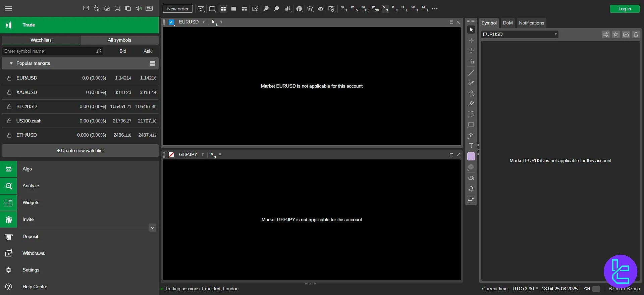
Task: Toggle the sound speaker icon
Action: [x=138, y=8]
